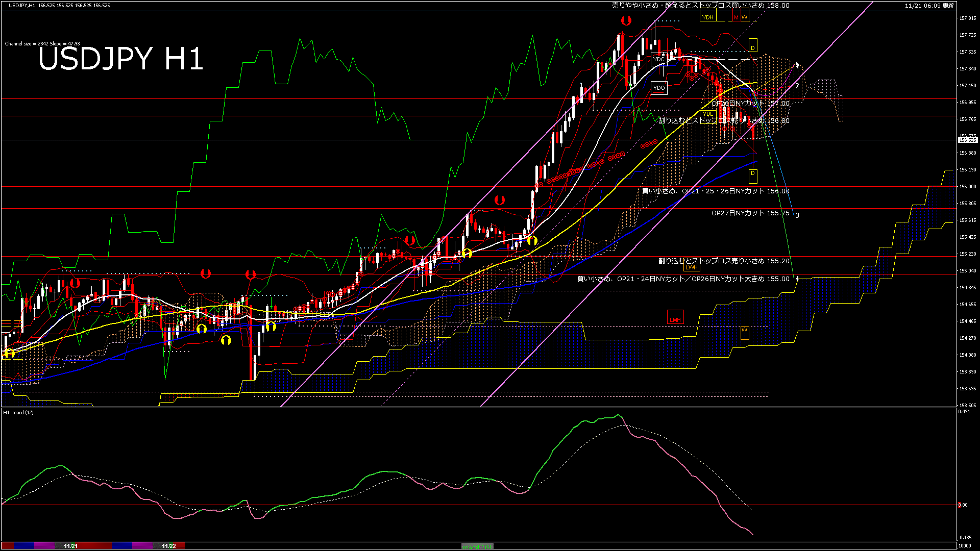Click the YDH yesterday-high label box
This screenshot has height=551, width=980.
tap(707, 17)
